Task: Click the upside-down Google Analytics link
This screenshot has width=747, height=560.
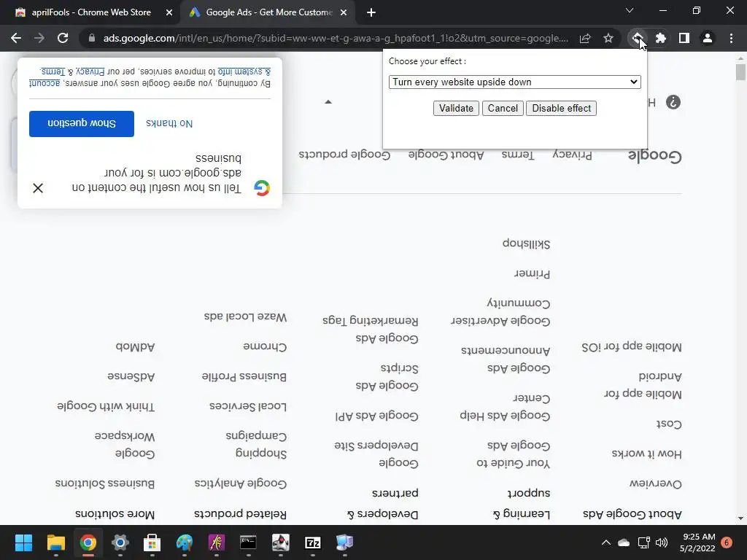Action: pyautogui.click(x=241, y=483)
